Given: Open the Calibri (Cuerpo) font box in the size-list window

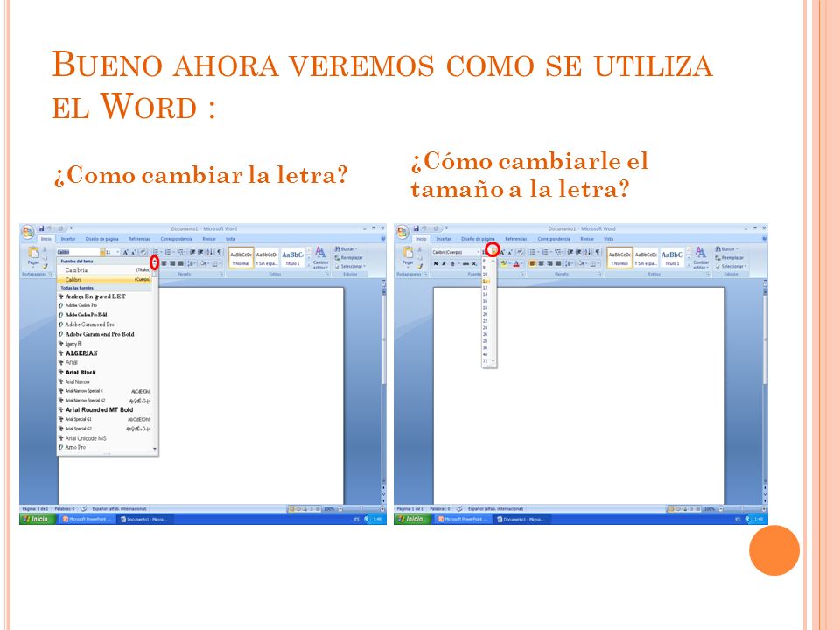Looking at the screenshot, I should click(x=455, y=252).
